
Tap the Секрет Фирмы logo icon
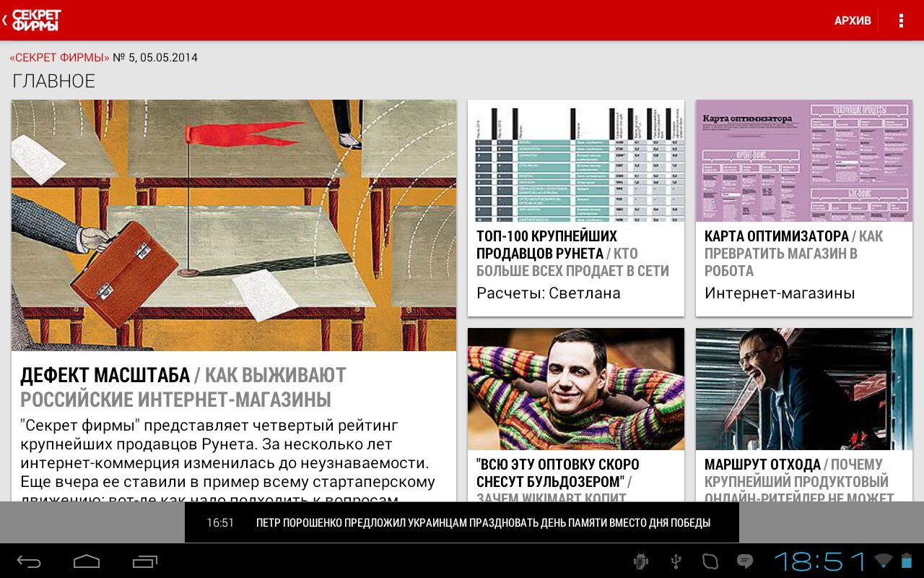[x=36, y=20]
